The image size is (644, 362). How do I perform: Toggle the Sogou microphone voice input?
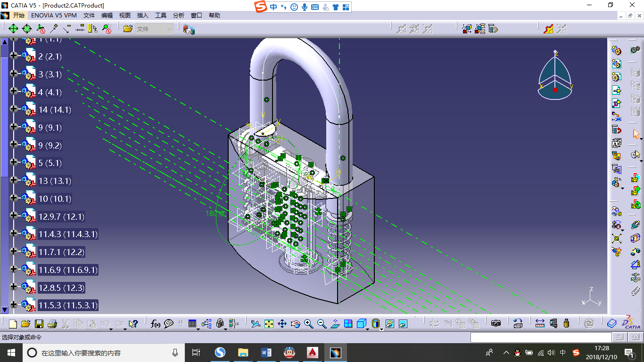305,7
